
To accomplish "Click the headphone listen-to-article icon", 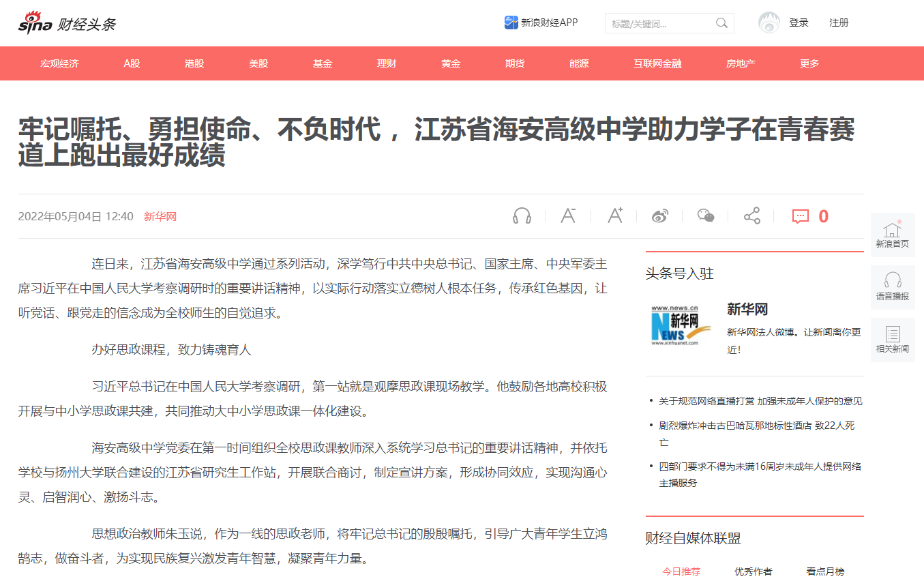I will click(x=522, y=216).
